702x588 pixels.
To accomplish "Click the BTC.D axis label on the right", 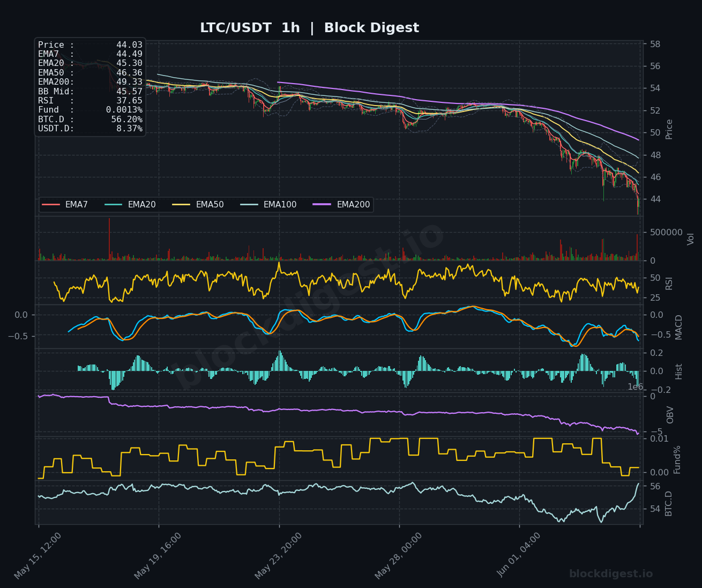I will tap(668, 503).
